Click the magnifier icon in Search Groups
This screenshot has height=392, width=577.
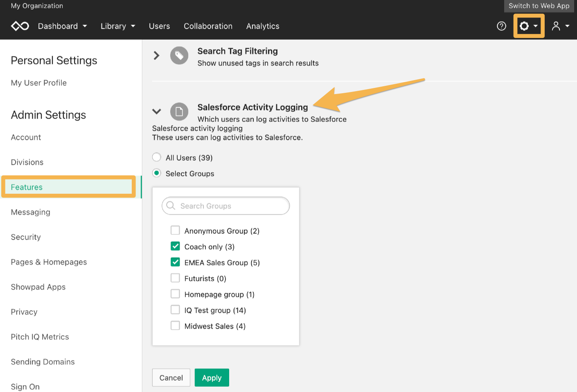[171, 206]
